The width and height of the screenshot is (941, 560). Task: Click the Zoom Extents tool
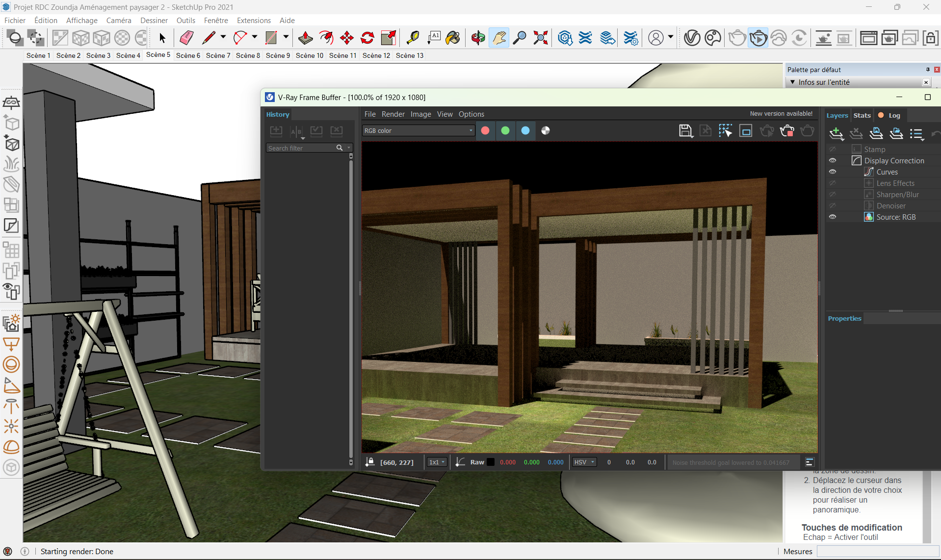[x=540, y=38]
